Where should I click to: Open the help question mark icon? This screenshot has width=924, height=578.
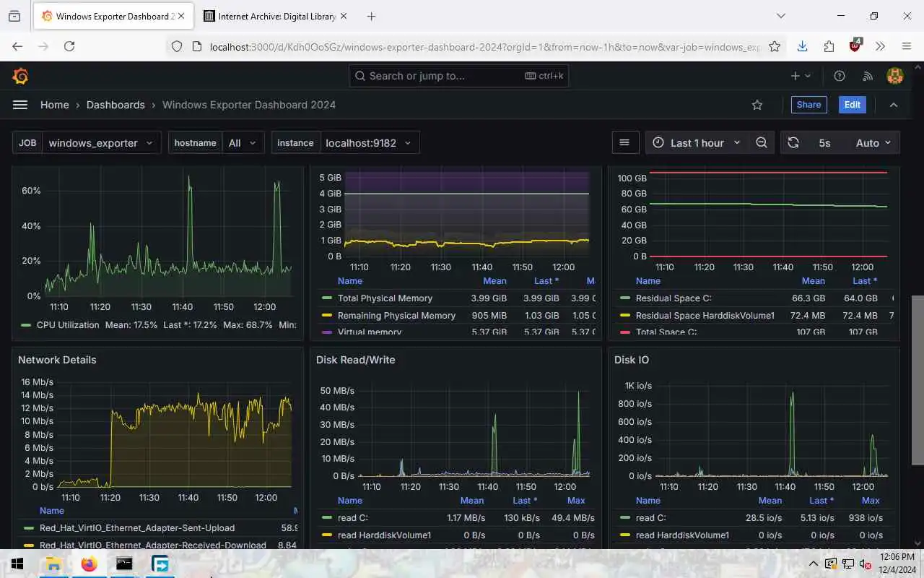pos(840,76)
